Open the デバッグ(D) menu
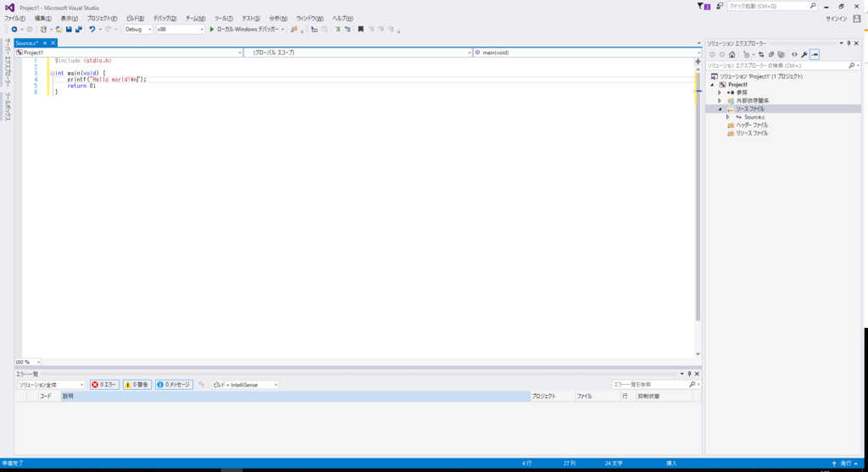Image resolution: width=868 pixels, height=472 pixels. 165,19
